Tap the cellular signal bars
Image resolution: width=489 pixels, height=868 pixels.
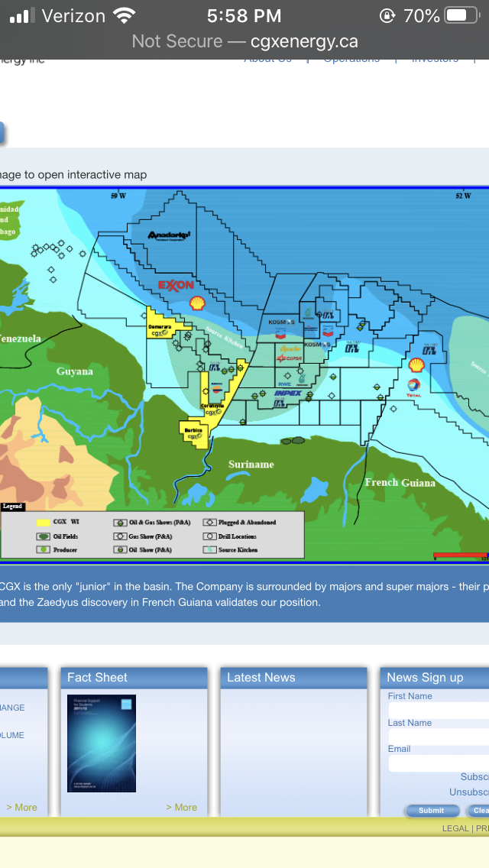pyautogui.click(x=23, y=15)
